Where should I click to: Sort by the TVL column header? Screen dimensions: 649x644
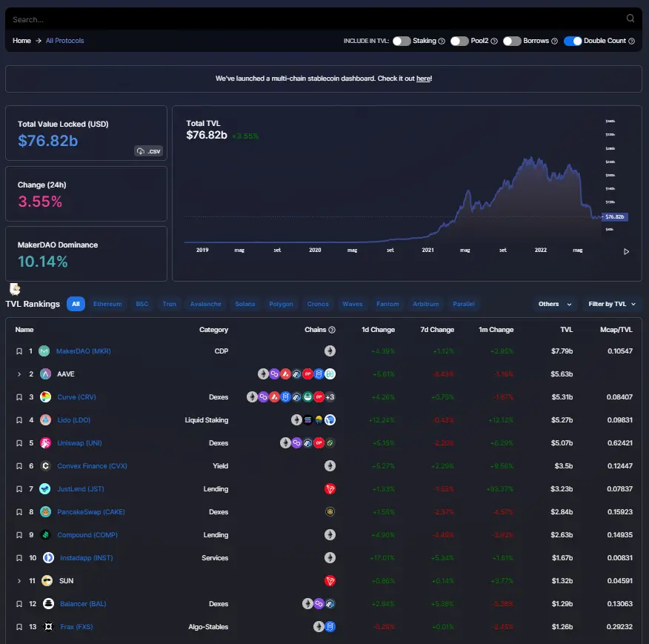566,330
